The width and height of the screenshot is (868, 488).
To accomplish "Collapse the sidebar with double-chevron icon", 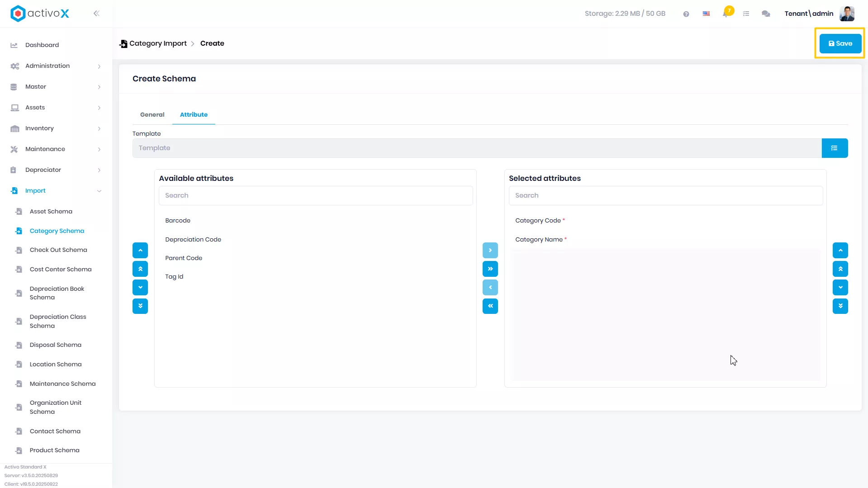I will [x=96, y=14].
